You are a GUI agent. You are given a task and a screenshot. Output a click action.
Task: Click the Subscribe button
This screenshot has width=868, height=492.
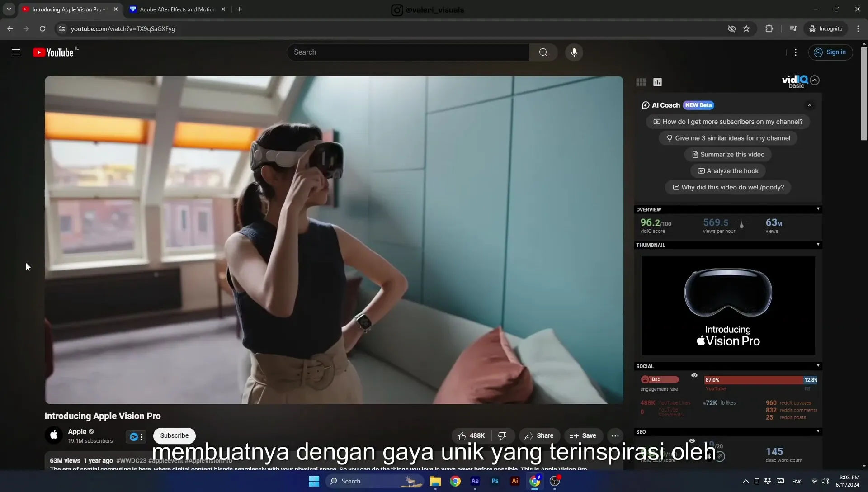175,436
